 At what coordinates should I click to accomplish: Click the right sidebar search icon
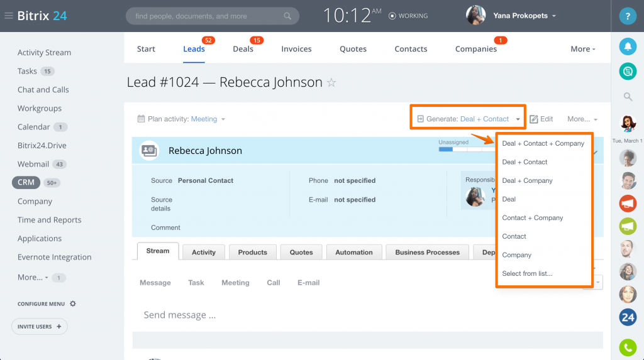point(628,97)
